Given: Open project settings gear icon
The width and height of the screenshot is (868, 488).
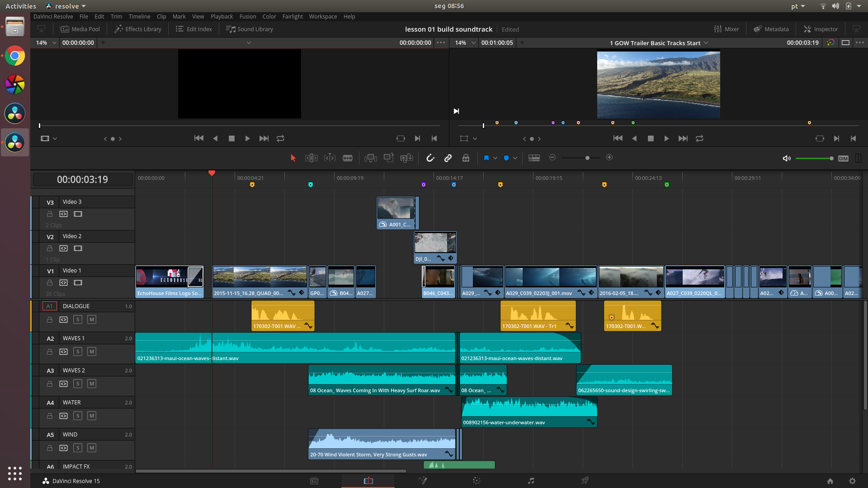Looking at the screenshot, I should [852, 481].
